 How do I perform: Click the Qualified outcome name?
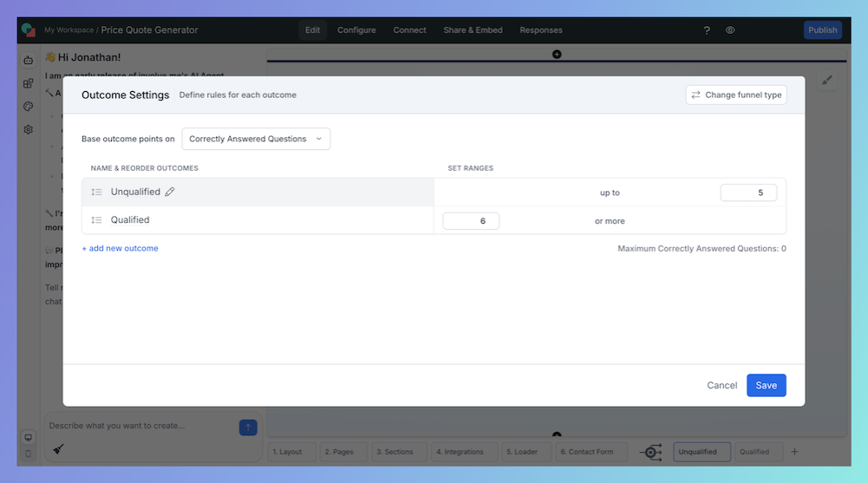tap(130, 220)
